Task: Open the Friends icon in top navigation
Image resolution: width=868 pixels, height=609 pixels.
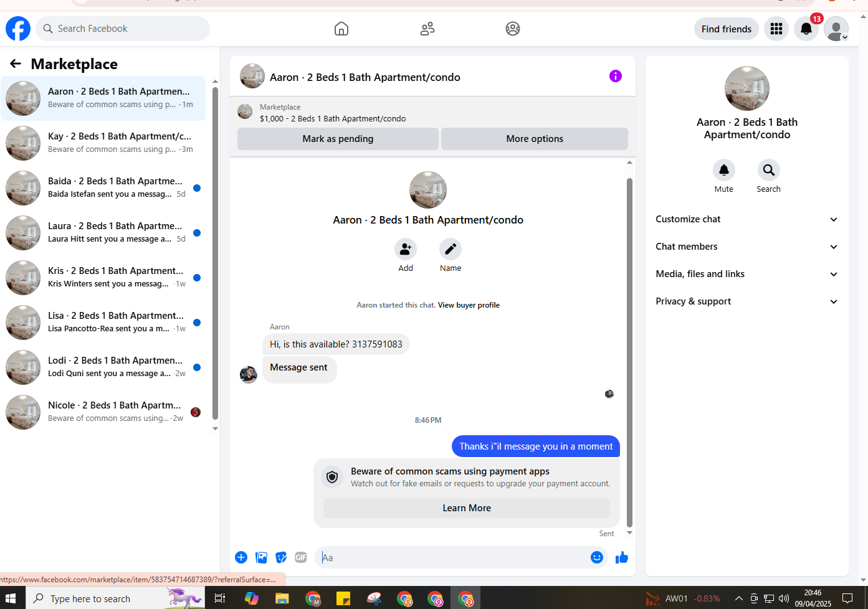Action: [427, 29]
